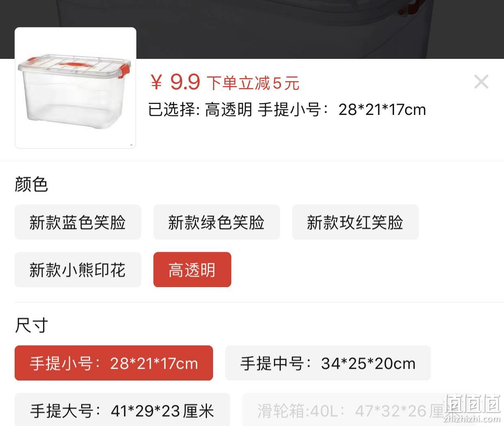
Task: Click the 颜色 section heading
Action: click(32, 184)
